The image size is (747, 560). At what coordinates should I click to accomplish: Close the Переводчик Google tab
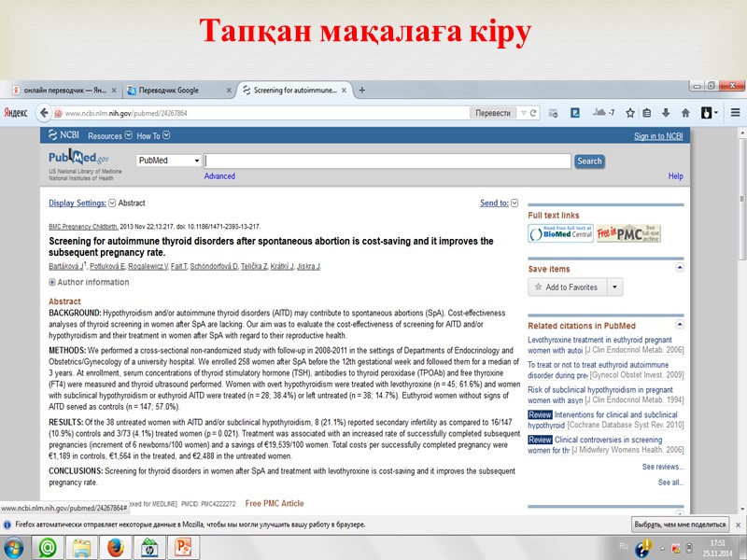[x=229, y=90]
